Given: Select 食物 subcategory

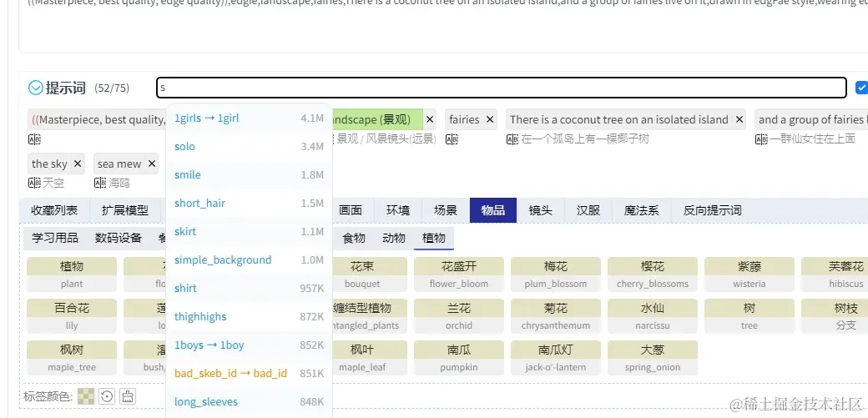Looking at the screenshot, I should coord(354,238).
